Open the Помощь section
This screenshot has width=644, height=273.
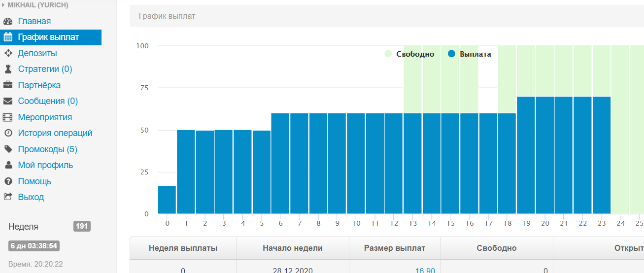[34, 181]
